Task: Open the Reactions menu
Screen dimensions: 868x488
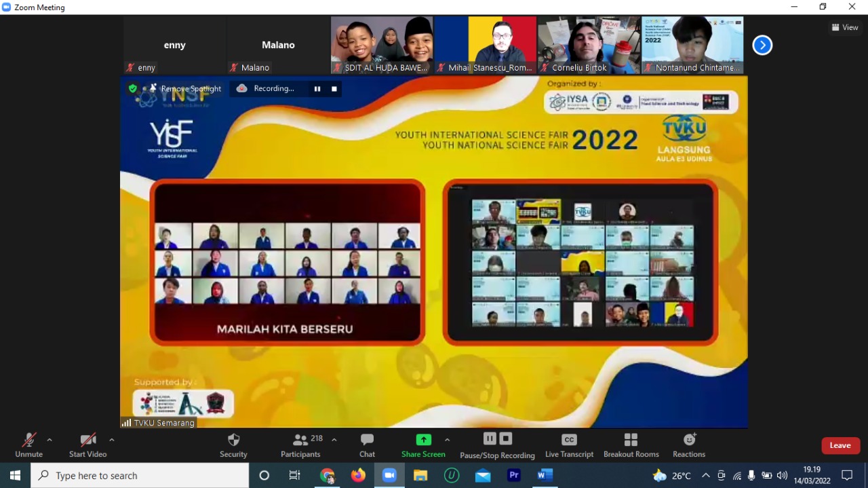Action: click(689, 445)
